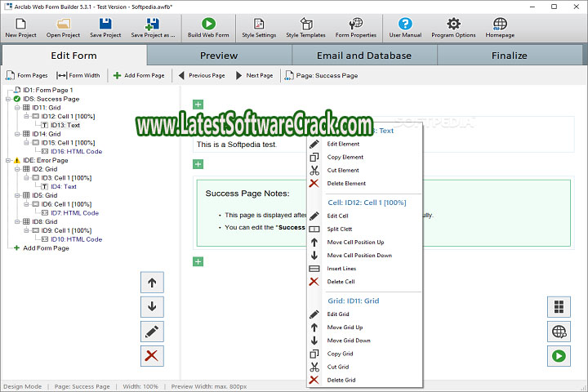The image size is (588, 392).
Task: Click the Form Width button
Action: pos(78,75)
